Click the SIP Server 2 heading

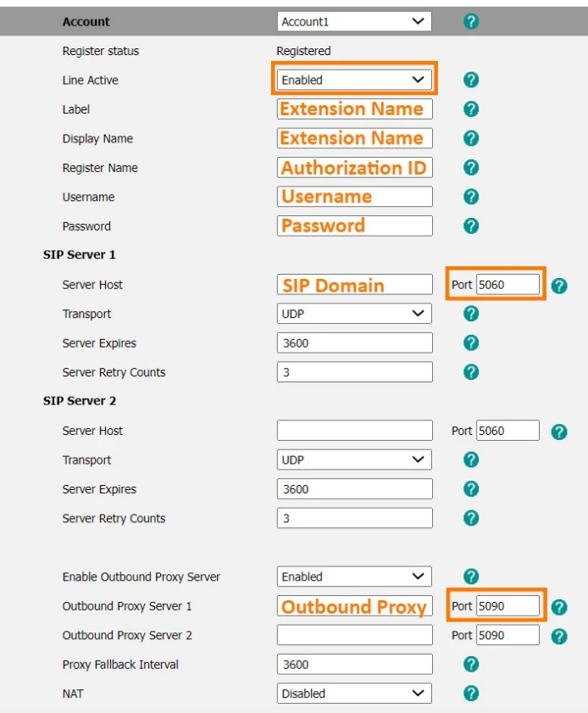point(80,401)
